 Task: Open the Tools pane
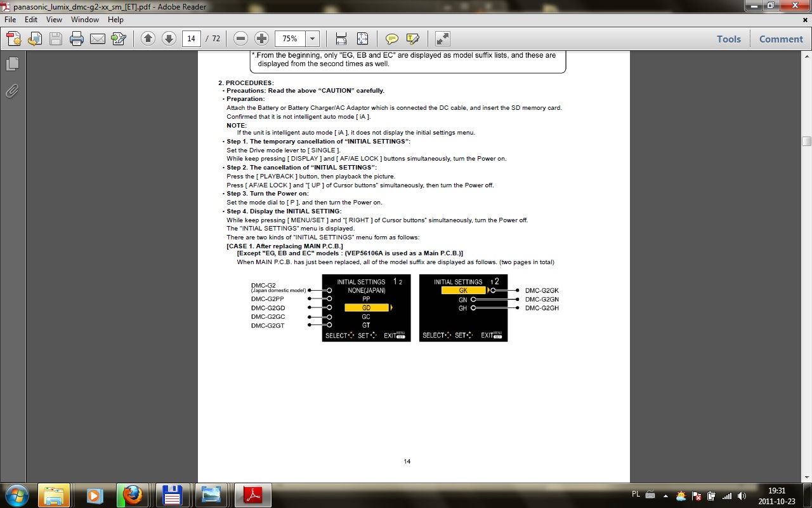[x=729, y=39]
